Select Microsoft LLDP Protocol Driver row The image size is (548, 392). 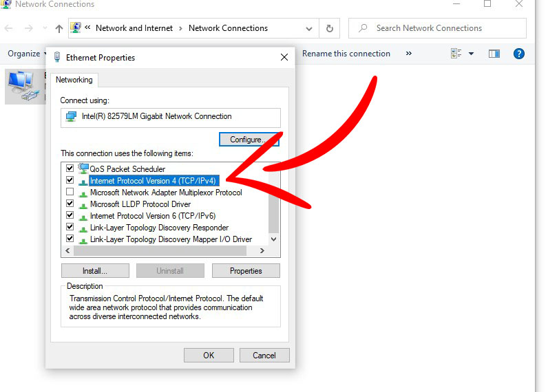(x=140, y=204)
